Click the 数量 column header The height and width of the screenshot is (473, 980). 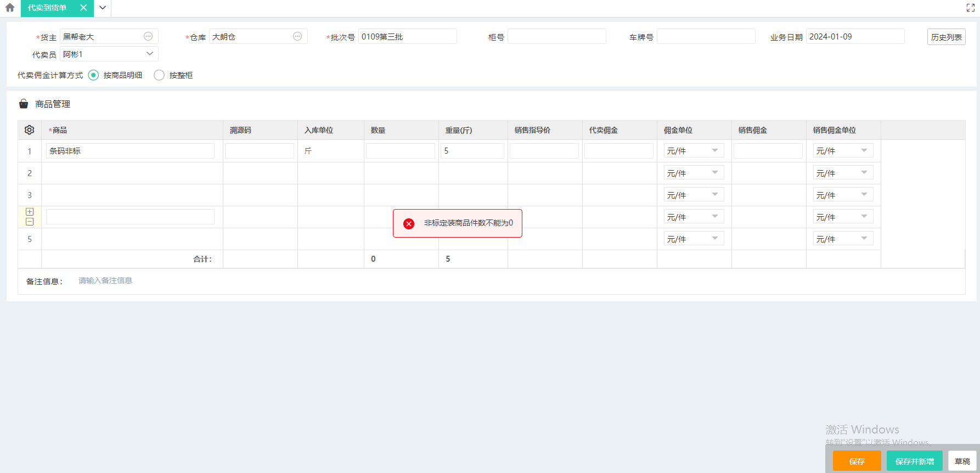[x=401, y=130]
